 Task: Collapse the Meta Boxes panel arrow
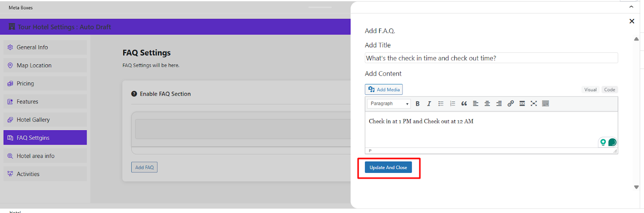pyautogui.click(x=631, y=7)
